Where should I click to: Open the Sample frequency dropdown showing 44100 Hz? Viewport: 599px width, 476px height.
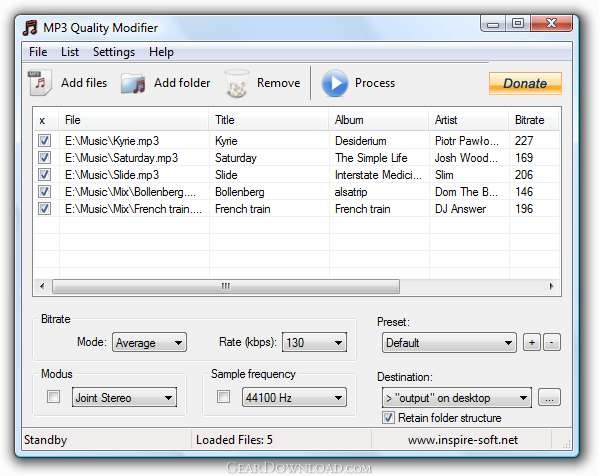[x=295, y=397]
